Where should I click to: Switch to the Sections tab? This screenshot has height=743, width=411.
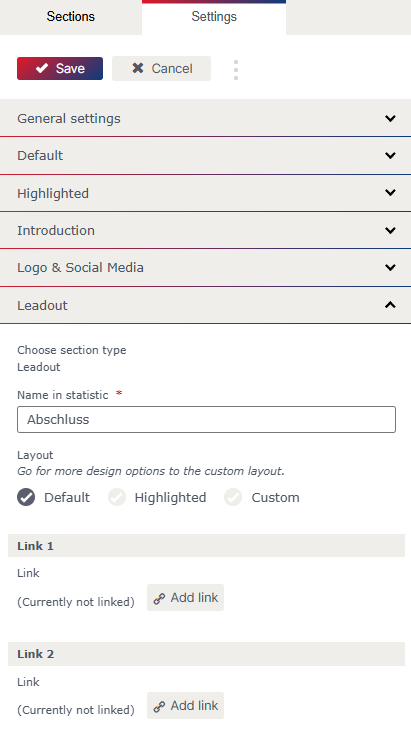coord(71,17)
